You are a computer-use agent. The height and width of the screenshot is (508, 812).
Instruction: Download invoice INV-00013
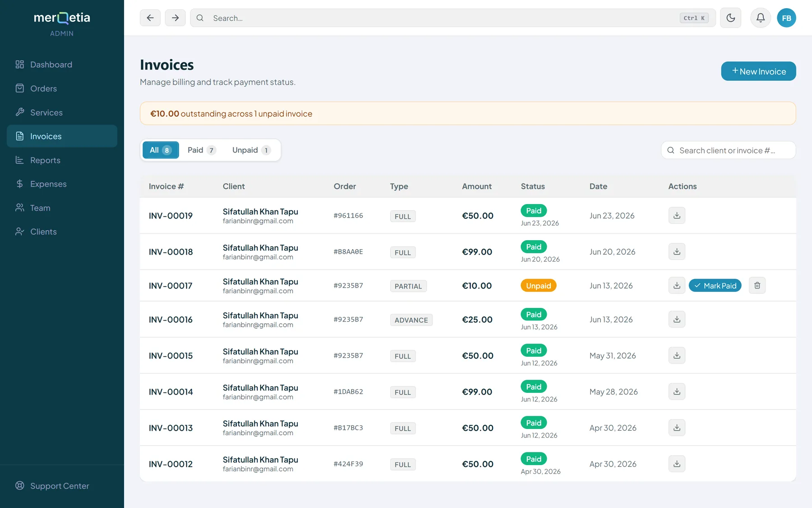point(677,428)
